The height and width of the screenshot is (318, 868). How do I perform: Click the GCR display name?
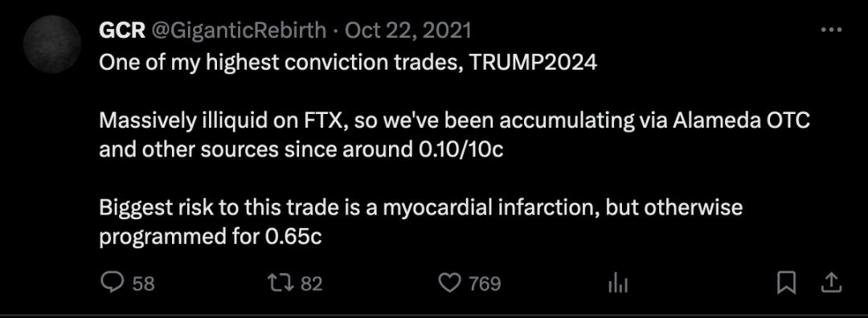122,30
